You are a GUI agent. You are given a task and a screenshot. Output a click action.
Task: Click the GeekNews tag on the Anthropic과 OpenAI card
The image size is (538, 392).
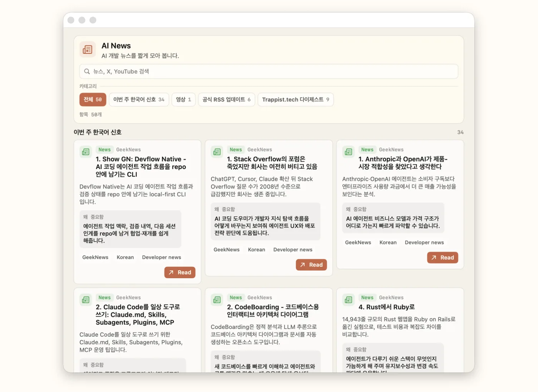click(358, 243)
